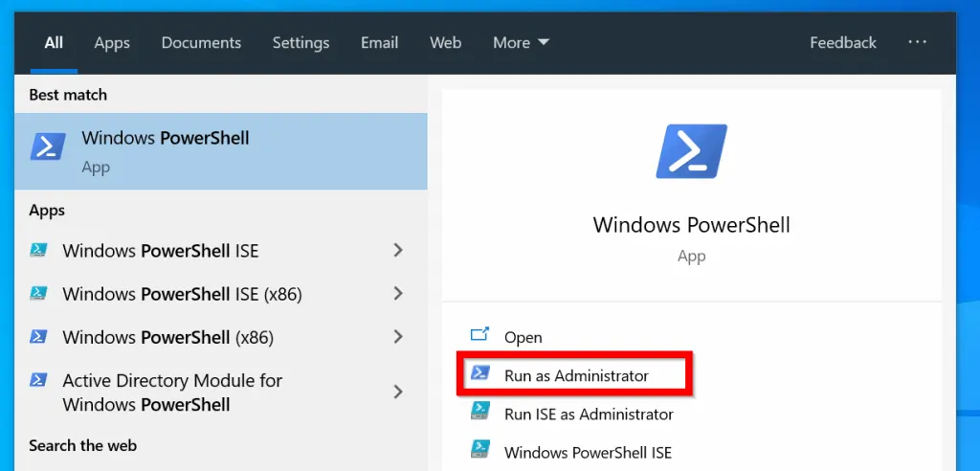This screenshot has width=980, height=471.
Task: Expand Windows PowerShell ISE chevron
Action: click(x=397, y=250)
